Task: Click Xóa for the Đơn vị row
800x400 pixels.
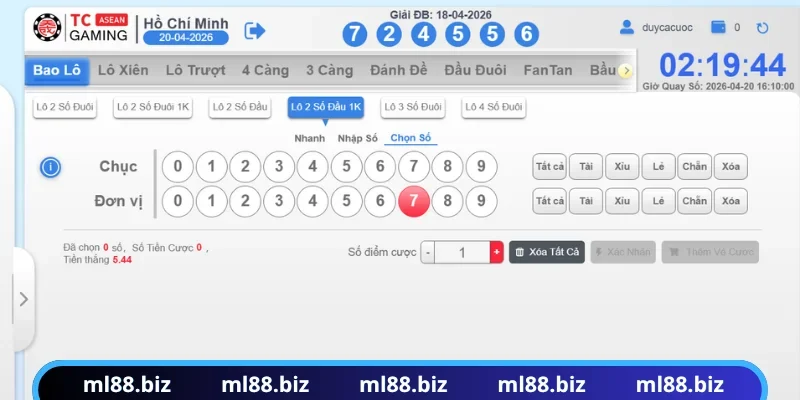Action: tap(731, 201)
